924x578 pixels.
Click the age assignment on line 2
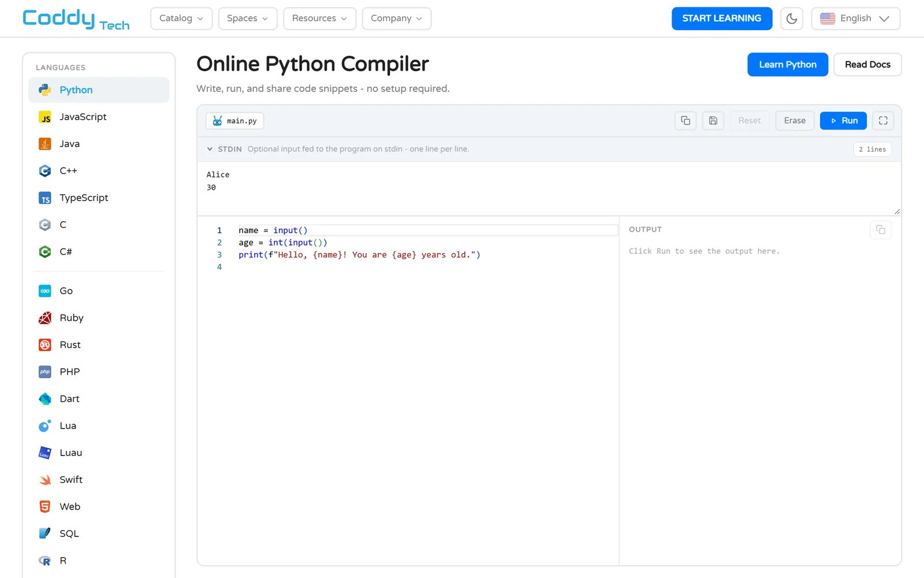pos(283,243)
